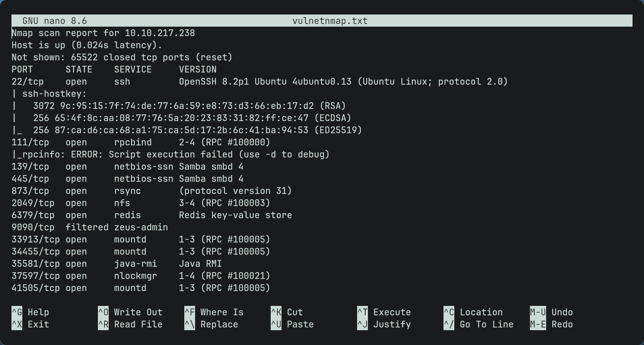The height and width of the screenshot is (345, 644).
Task: Click the ^R Read File shortcut
Action: [x=130, y=324]
